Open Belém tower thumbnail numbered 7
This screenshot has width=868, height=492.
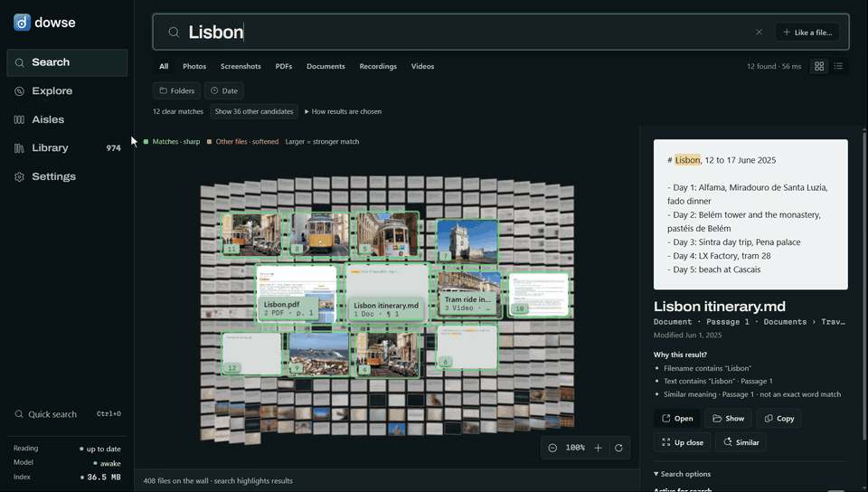(x=467, y=241)
